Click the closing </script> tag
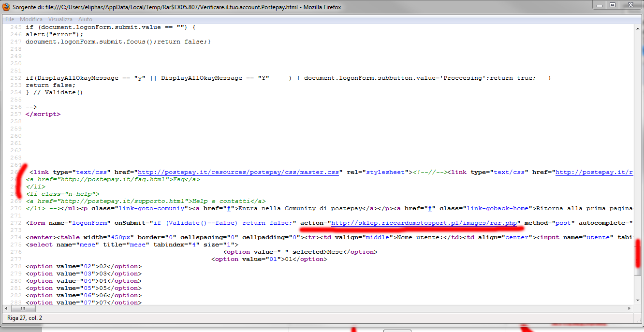The width and height of the screenshot is (644, 332). (x=43, y=114)
